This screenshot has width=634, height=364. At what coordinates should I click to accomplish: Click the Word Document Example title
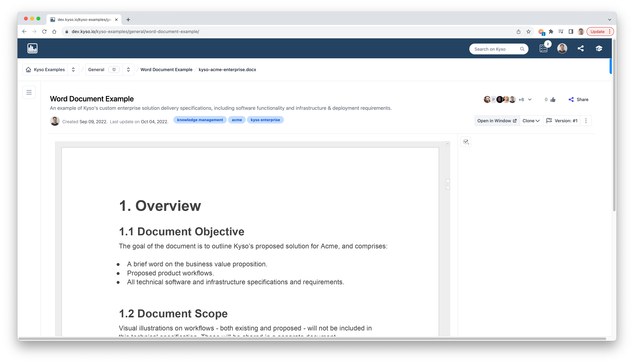tap(92, 99)
